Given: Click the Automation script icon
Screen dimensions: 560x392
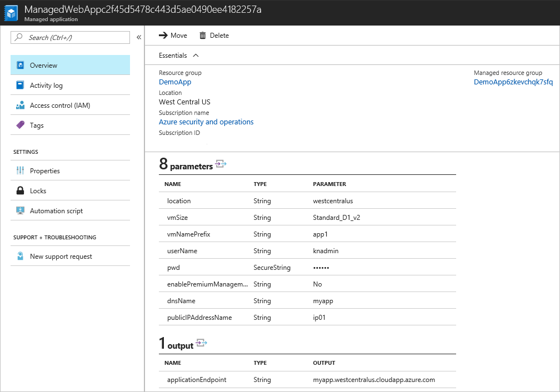Looking at the screenshot, I should [x=21, y=211].
